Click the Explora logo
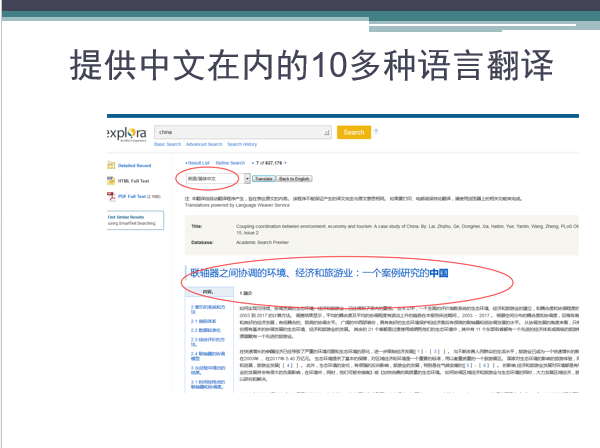600x448 pixels. 127,133
